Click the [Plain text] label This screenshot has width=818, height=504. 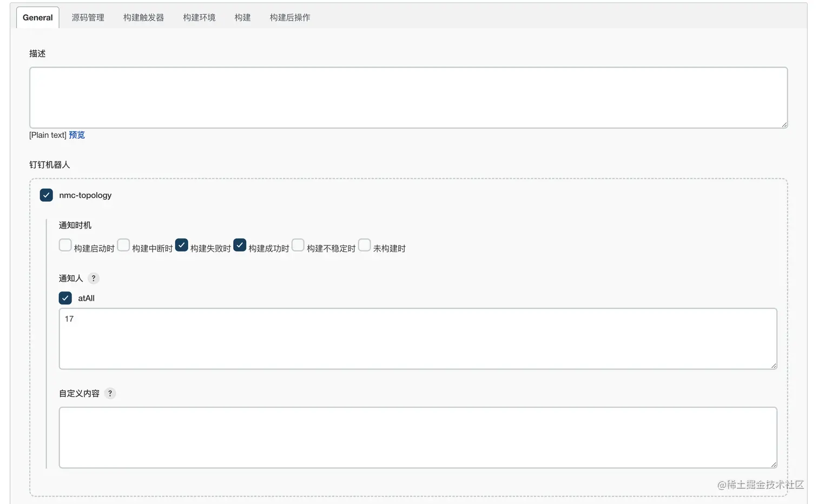pos(48,135)
